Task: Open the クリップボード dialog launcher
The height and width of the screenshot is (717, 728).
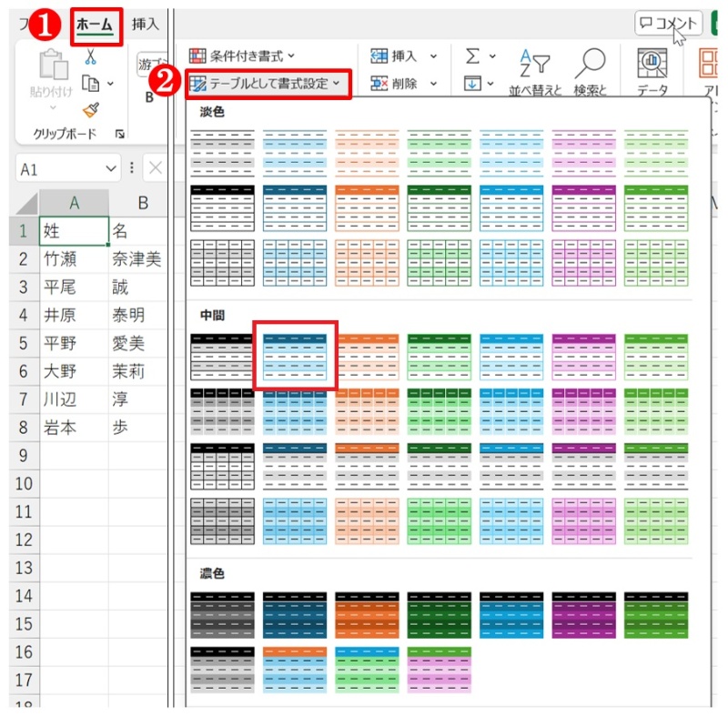Action: [122, 134]
